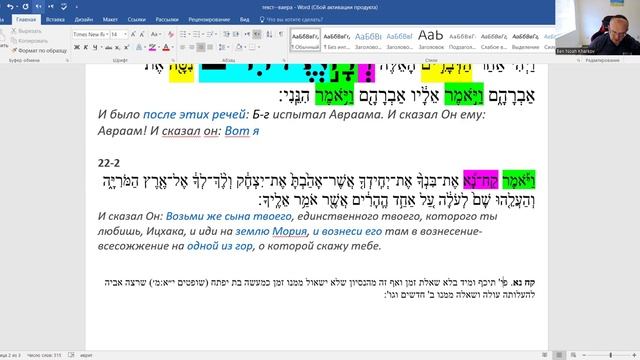This screenshot has width=640, height=360.
Task: Click the Undo arrow in the title bar
Action: coord(10,7)
